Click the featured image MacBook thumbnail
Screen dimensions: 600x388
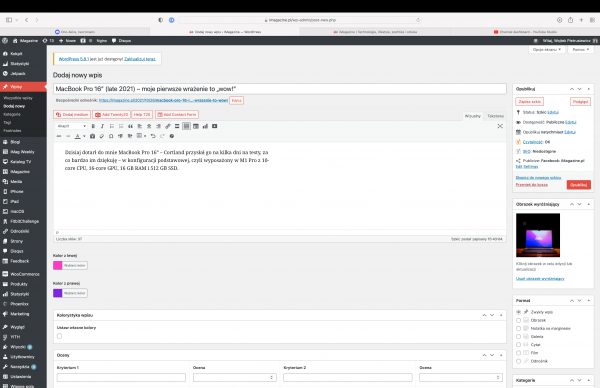[x=538, y=235]
